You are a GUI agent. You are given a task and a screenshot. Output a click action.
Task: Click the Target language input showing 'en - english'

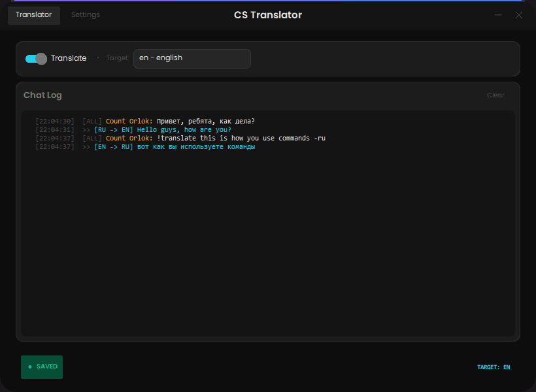tap(192, 58)
